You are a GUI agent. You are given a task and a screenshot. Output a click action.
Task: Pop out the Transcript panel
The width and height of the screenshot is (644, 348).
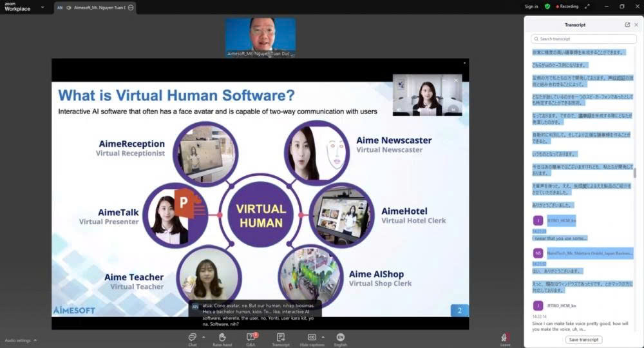tap(627, 24)
